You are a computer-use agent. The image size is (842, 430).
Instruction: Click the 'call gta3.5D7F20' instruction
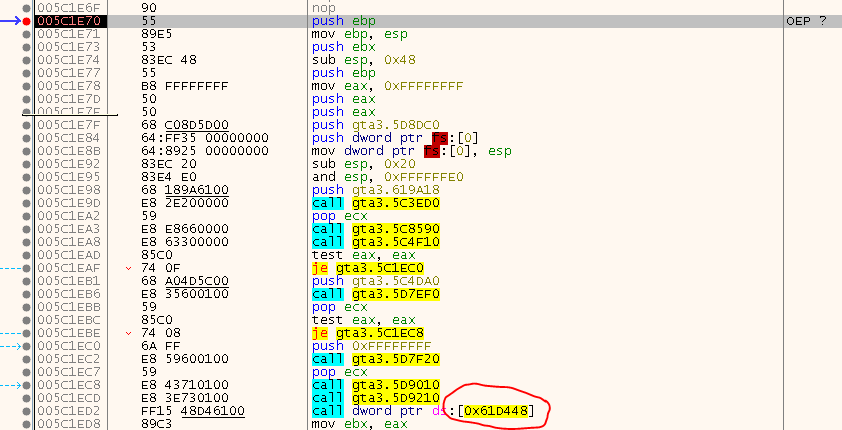tap(376, 359)
